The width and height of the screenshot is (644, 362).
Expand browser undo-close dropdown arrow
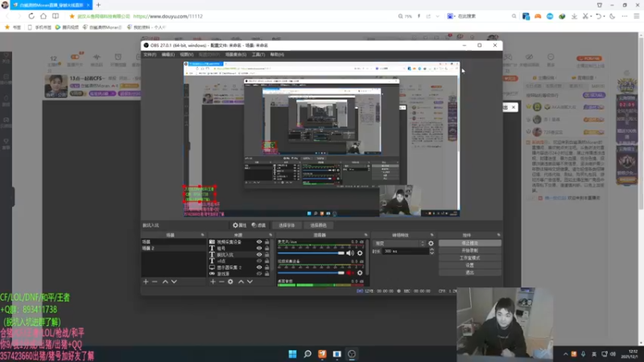click(x=604, y=16)
